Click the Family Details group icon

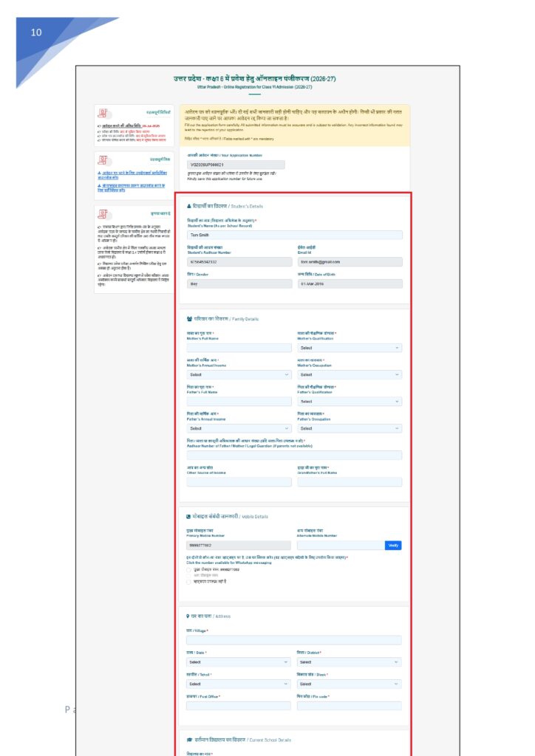[x=189, y=319]
